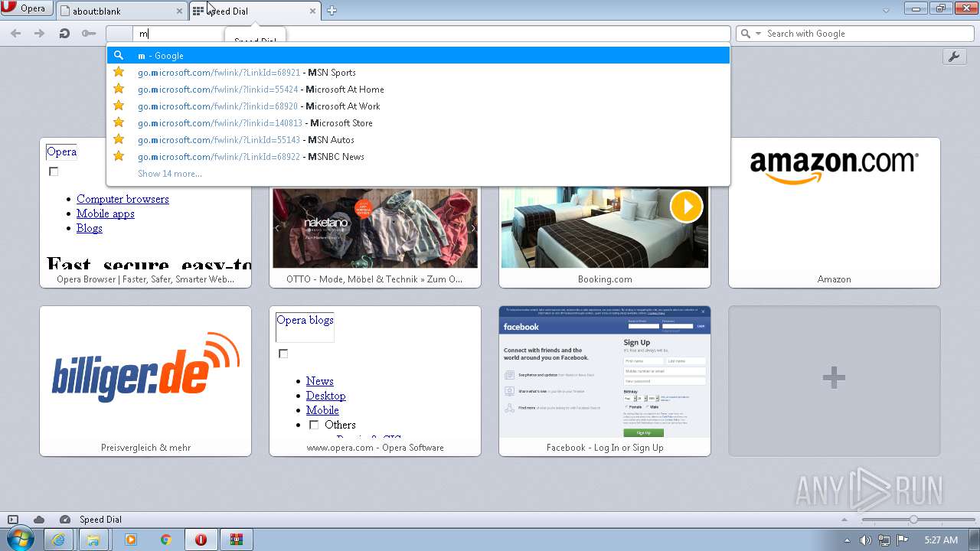Open the Facebook speed dial thumbnail

click(x=605, y=381)
